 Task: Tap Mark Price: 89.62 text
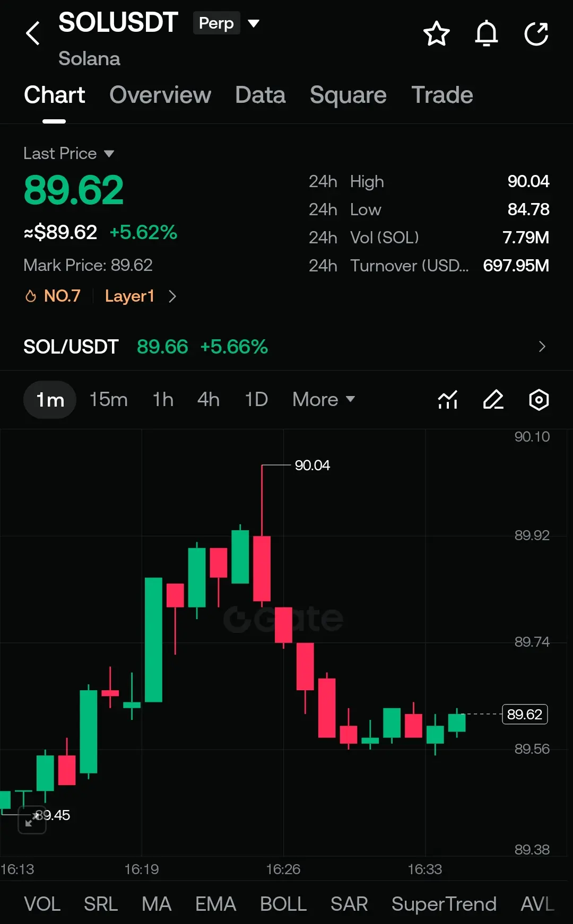click(88, 265)
